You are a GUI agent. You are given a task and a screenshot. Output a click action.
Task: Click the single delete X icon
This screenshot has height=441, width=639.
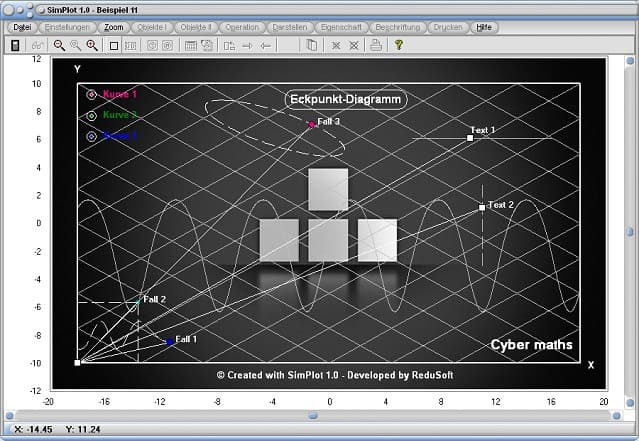pyautogui.click(x=336, y=46)
